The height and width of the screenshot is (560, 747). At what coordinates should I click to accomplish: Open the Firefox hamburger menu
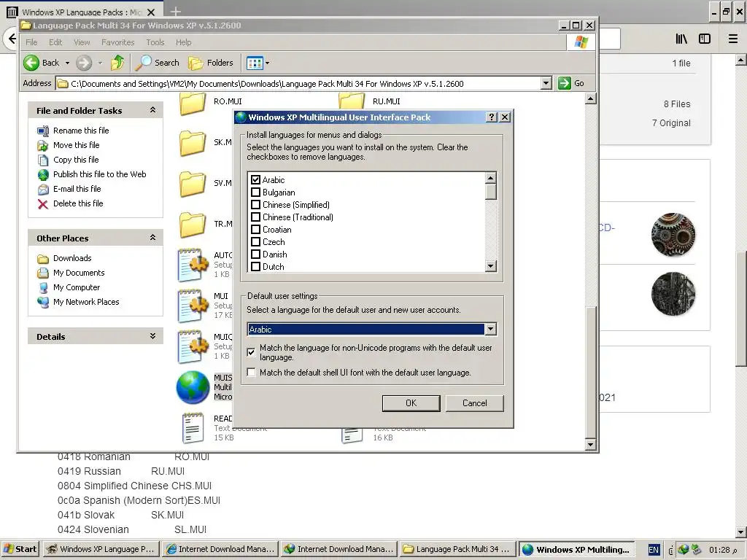coord(733,39)
